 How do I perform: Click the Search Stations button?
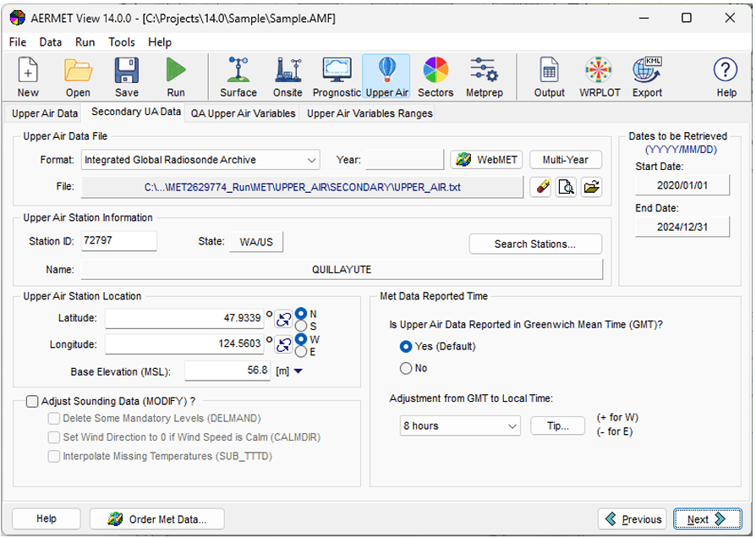[x=535, y=244]
